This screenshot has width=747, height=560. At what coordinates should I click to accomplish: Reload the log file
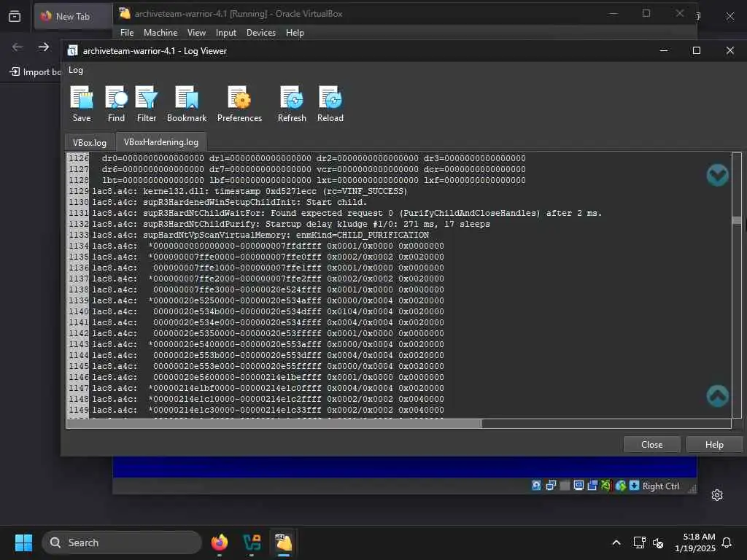[330, 104]
